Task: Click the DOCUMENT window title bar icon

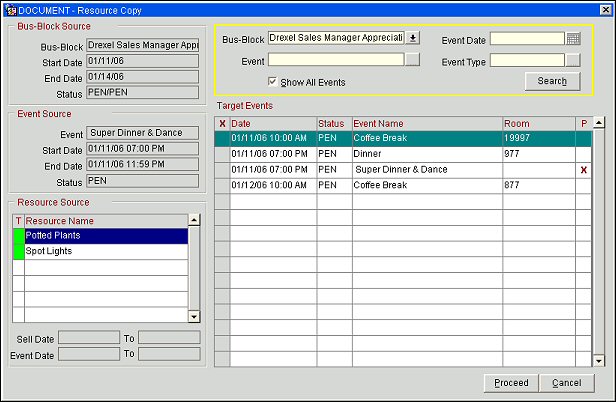Action: [9, 8]
